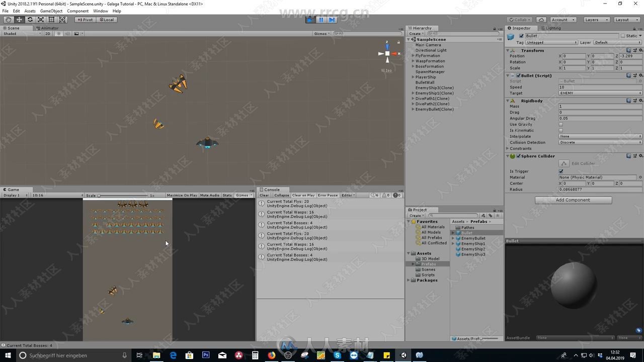Open the Collab dropdown

point(520,20)
